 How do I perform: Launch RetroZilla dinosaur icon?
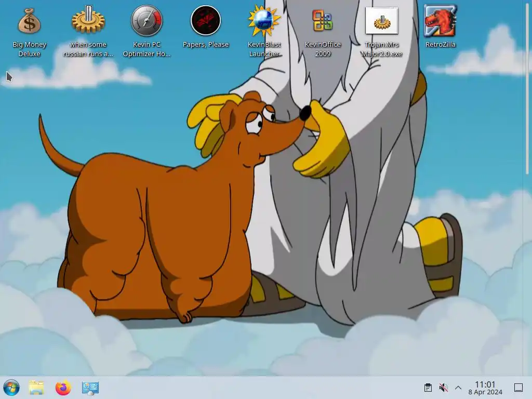click(x=440, y=21)
